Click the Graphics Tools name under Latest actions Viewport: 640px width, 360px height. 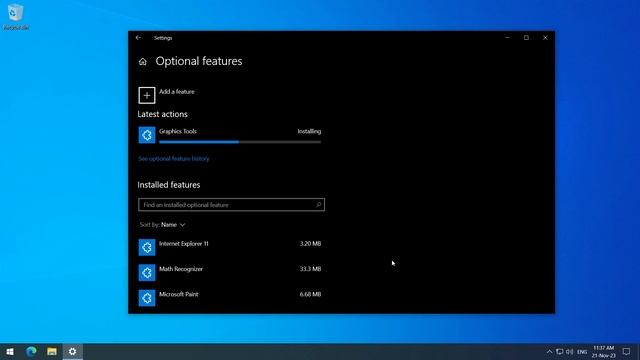pyautogui.click(x=178, y=131)
